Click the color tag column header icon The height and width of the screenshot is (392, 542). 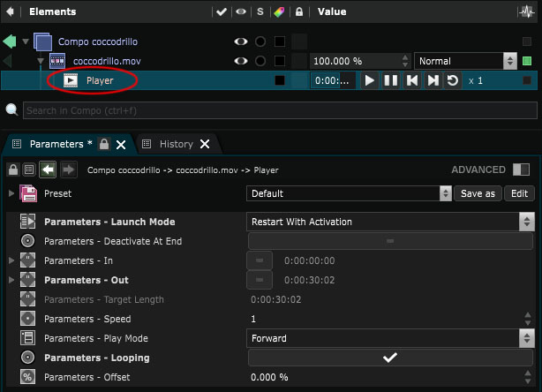click(279, 12)
